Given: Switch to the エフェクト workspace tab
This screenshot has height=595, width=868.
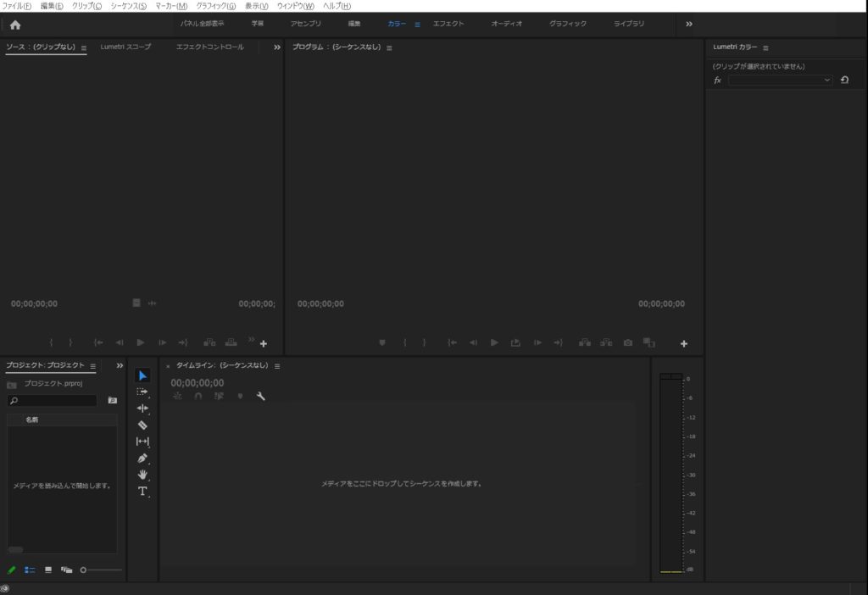Looking at the screenshot, I should coord(448,24).
